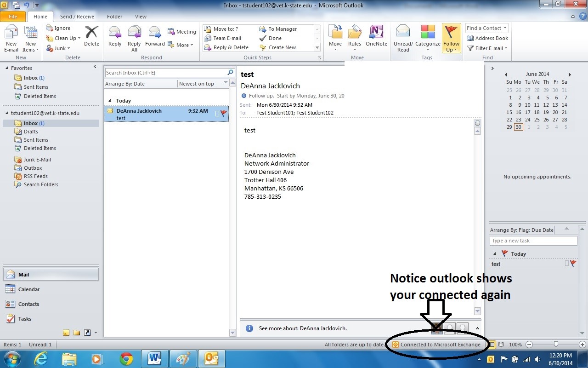Zoom in with the plus button

582,344
